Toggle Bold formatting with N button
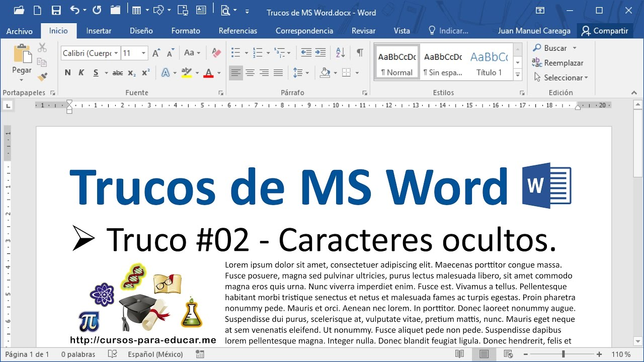Viewport: 644px width, 362px height. pos(67,73)
